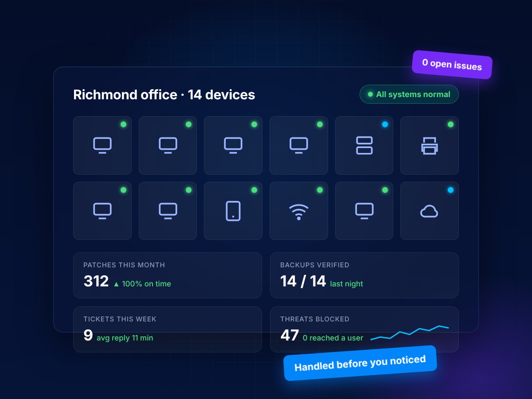Viewport: 532px width, 399px height.
Task: Click the avg reply 11 min text
Action: coord(125,338)
